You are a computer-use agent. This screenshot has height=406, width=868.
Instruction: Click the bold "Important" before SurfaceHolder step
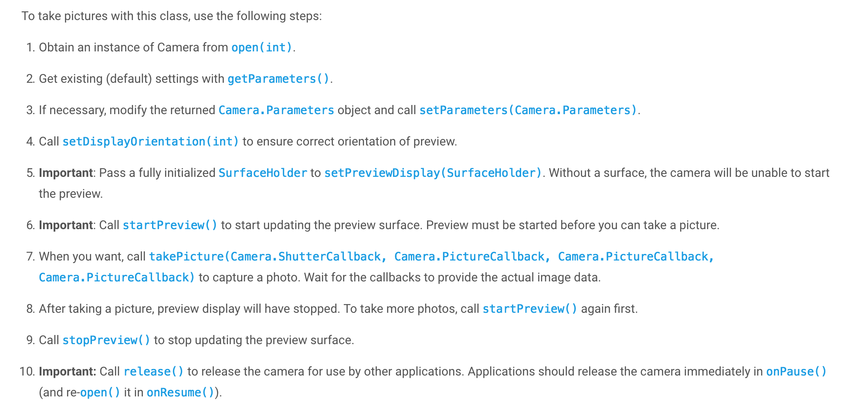click(66, 173)
